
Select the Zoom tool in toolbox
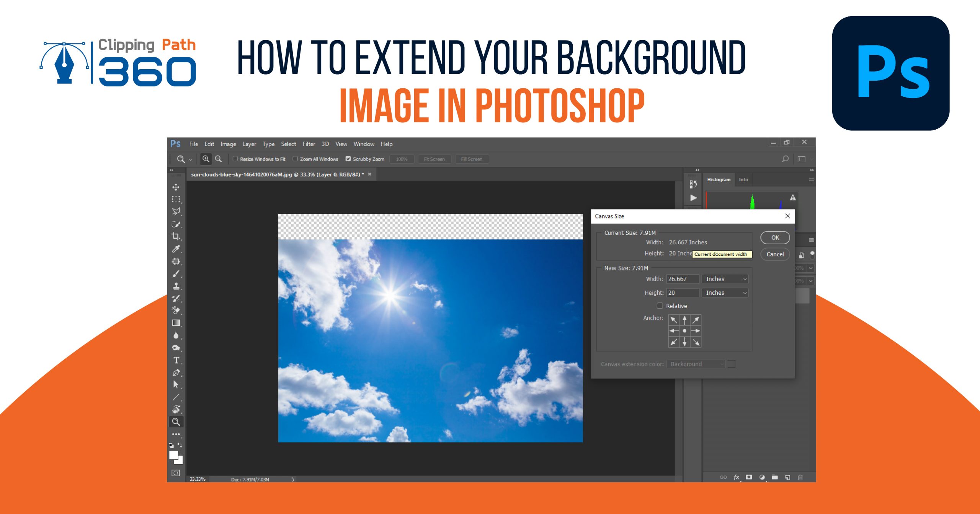click(176, 422)
